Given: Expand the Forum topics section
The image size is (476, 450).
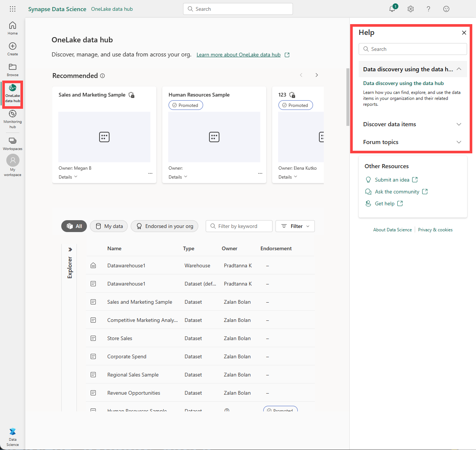Looking at the screenshot, I should (x=412, y=142).
